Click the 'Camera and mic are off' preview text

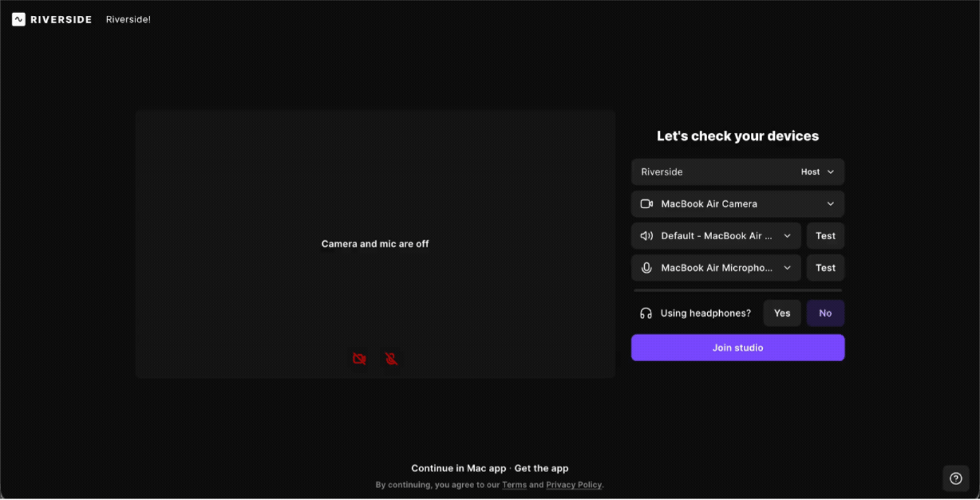point(375,244)
